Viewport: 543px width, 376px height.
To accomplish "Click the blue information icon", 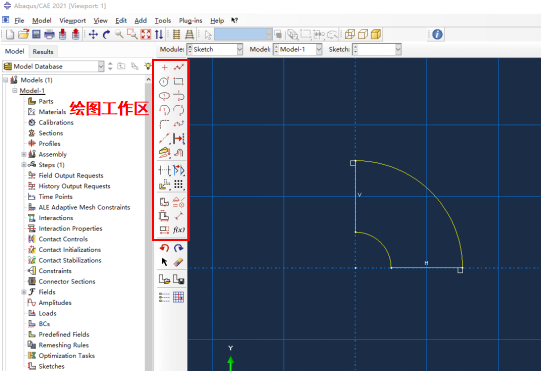I will 437,34.
